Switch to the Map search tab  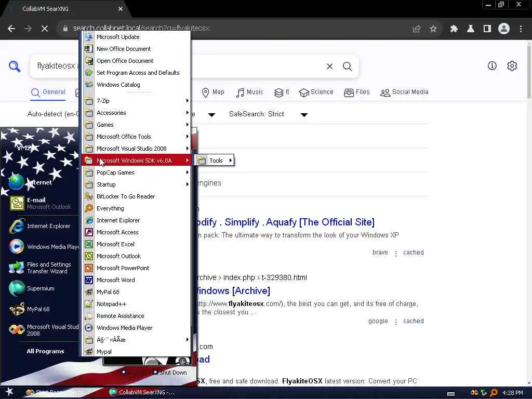(x=213, y=92)
